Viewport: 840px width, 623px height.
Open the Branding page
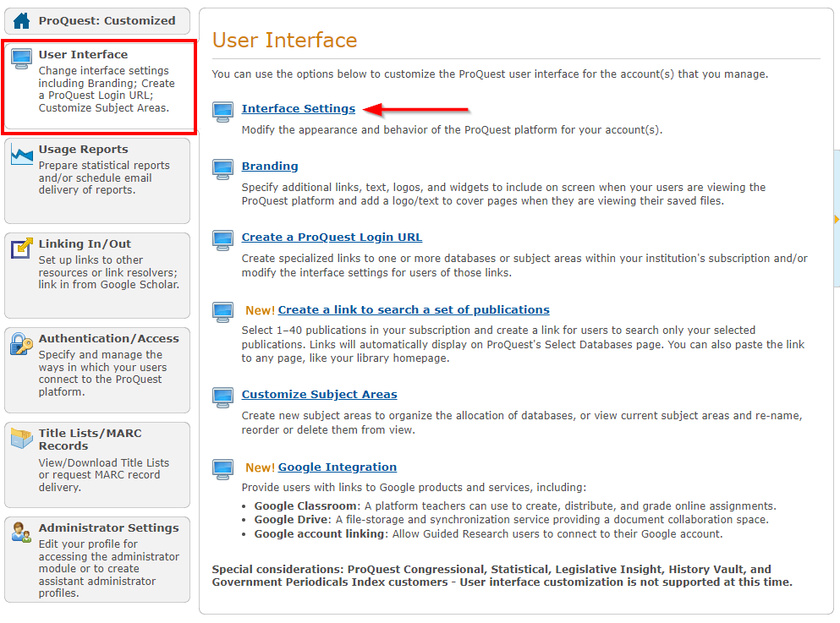coord(270,166)
